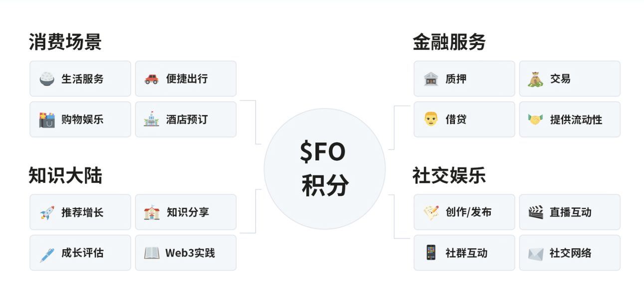Open the 借贷 lending card

464,120
